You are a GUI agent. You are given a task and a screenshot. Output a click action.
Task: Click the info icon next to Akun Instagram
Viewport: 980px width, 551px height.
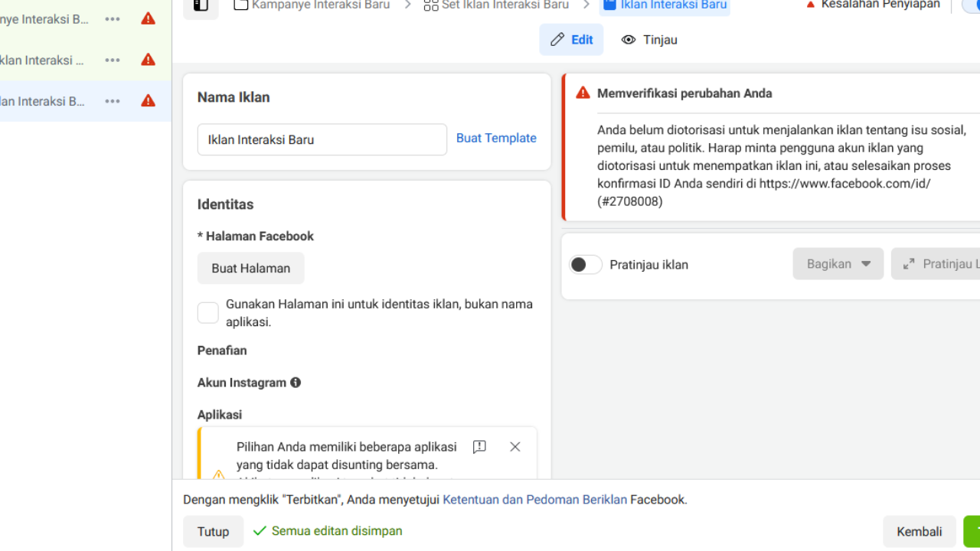click(296, 383)
